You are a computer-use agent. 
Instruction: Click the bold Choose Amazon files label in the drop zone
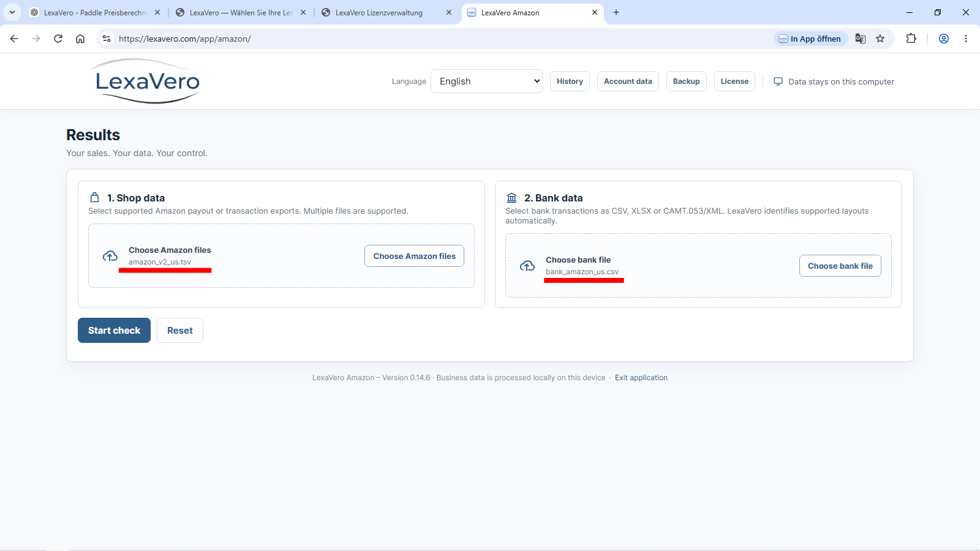(x=170, y=250)
